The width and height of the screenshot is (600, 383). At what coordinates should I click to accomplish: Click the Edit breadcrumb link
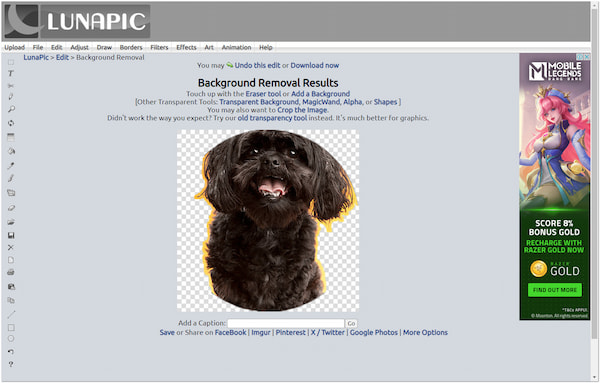point(62,57)
